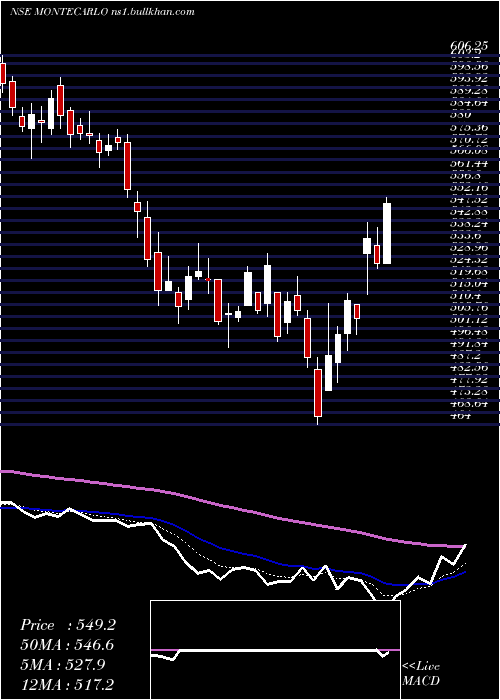This screenshot has width=500, height=700.
Task: Click the 561.44 price axis label
Action: pos(469,163)
